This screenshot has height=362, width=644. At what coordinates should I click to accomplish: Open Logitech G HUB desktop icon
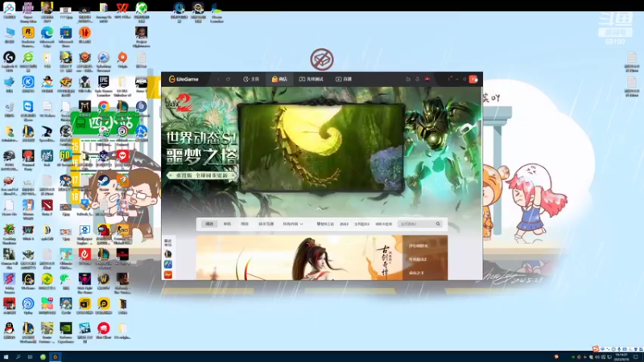tap(9, 62)
